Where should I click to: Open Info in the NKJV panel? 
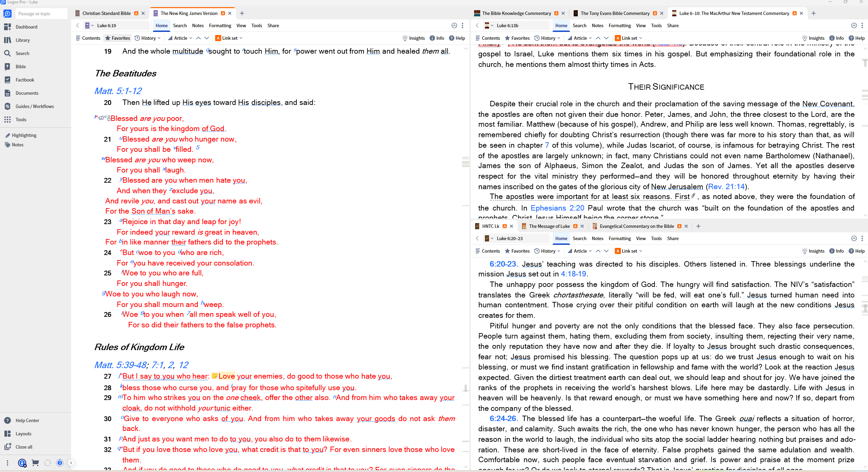point(437,38)
